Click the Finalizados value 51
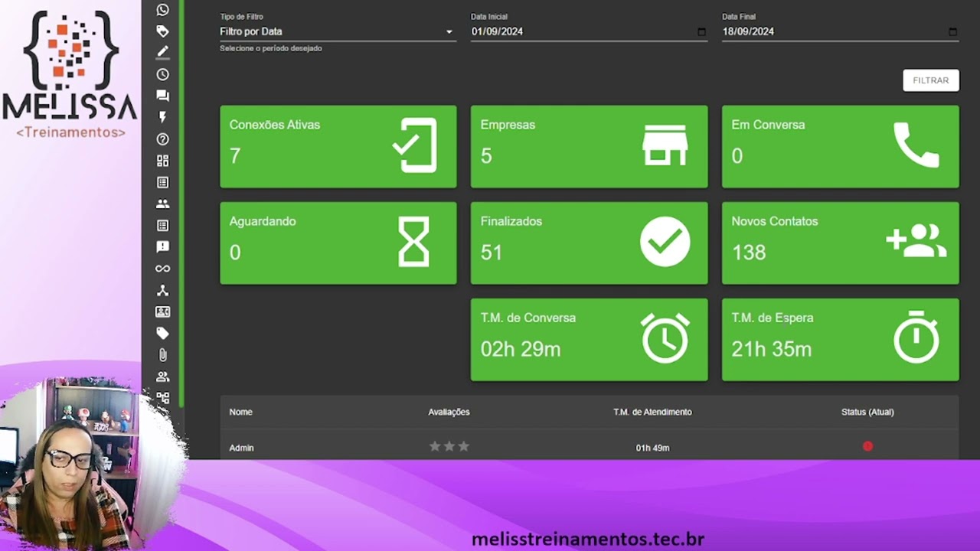This screenshot has width=980, height=551. point(492,253)
